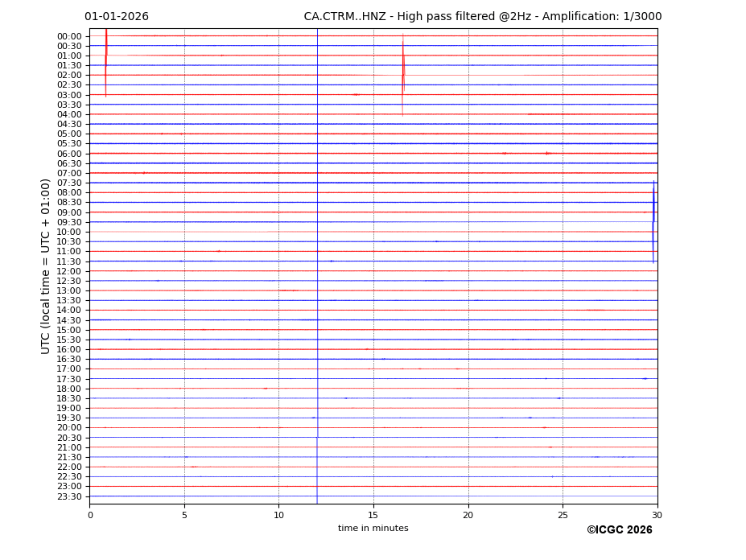
Task: Click the 0 tick on the minutes axis
Action: pyautogui.click(x=90, y=515)
